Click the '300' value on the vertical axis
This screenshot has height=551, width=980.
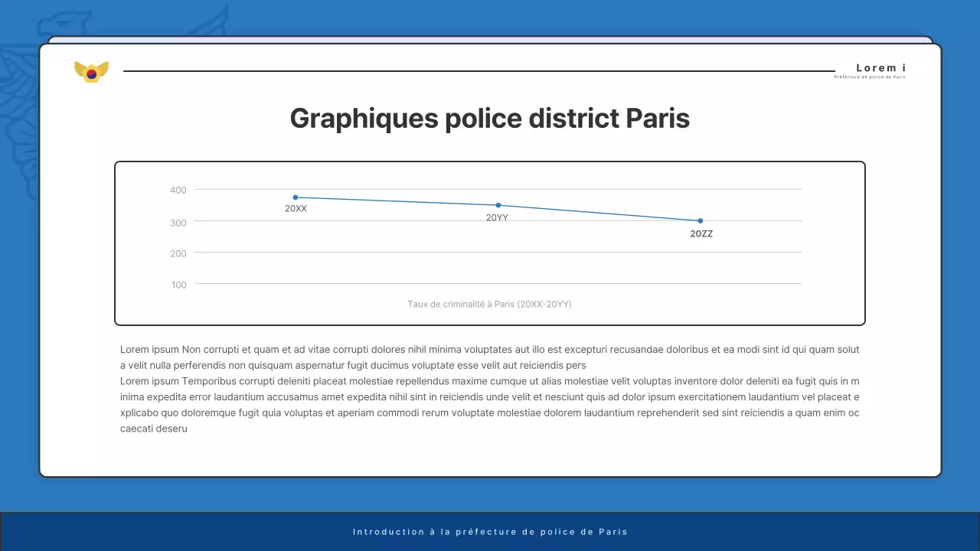coord(178,223)
